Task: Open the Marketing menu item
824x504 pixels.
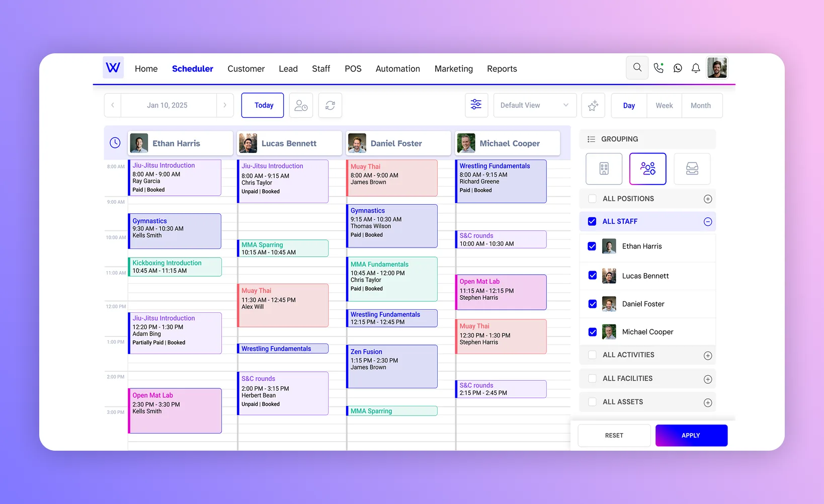Action: click(453, 68)
